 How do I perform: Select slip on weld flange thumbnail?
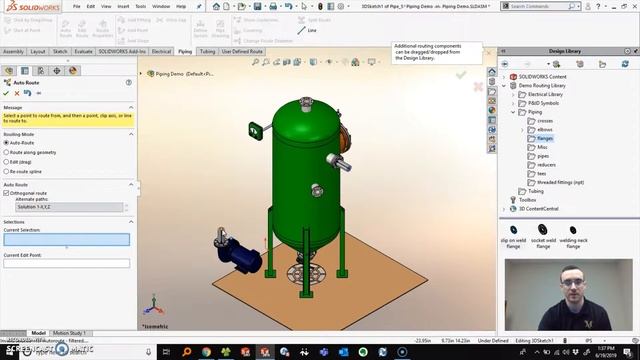click(x=513, y=237)
